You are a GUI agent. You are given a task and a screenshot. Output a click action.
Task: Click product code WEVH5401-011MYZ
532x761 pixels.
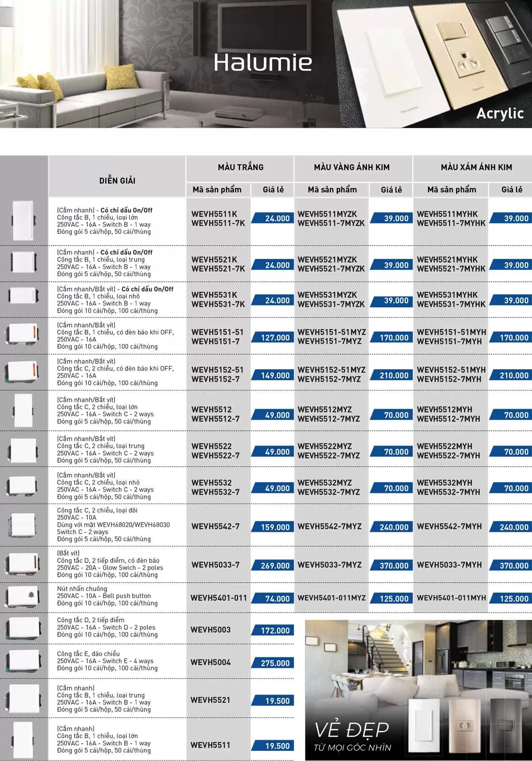coord(331,598)
